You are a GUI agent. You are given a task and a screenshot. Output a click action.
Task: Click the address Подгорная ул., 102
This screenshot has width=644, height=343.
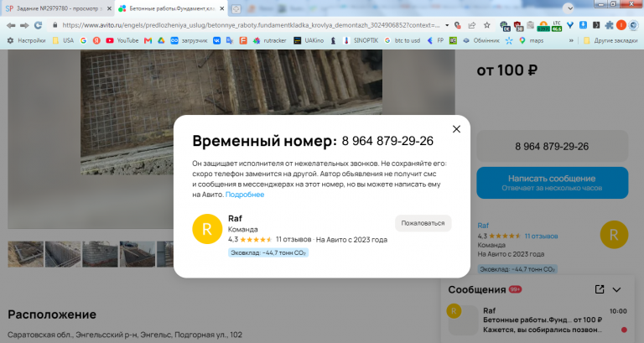click(x=208, y=335)
